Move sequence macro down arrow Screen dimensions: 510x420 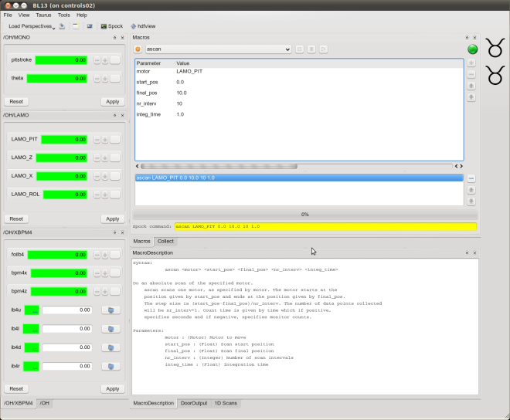[x=471, y=202]
